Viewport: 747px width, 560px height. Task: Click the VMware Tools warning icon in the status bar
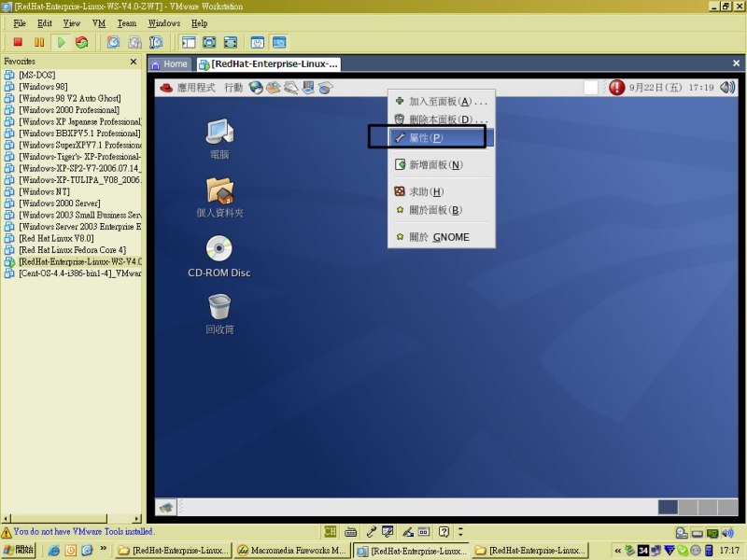point(7,532)
